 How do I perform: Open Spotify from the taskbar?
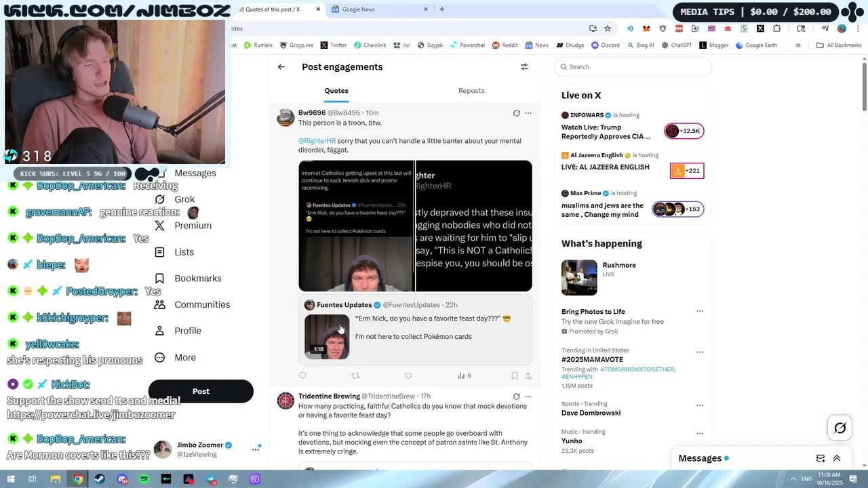point(144,479)
